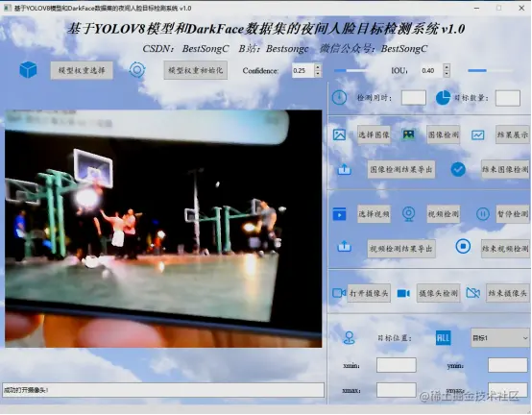
Task: Click the stop circle icon
Action: point(463,246)
